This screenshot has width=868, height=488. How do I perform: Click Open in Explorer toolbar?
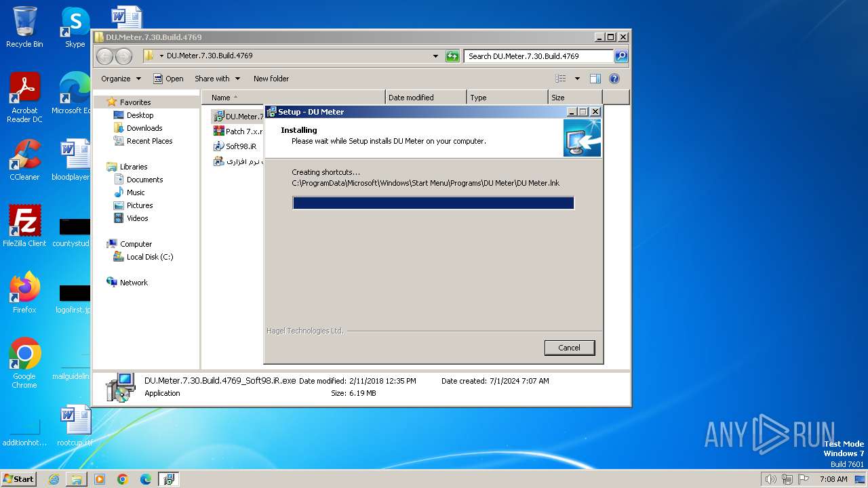[x=168, y=79]
